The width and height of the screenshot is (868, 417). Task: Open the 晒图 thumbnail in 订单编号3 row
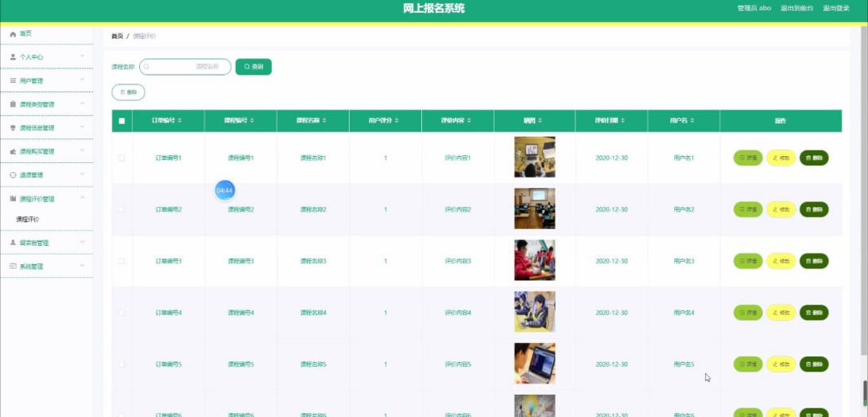pos(534,261)
